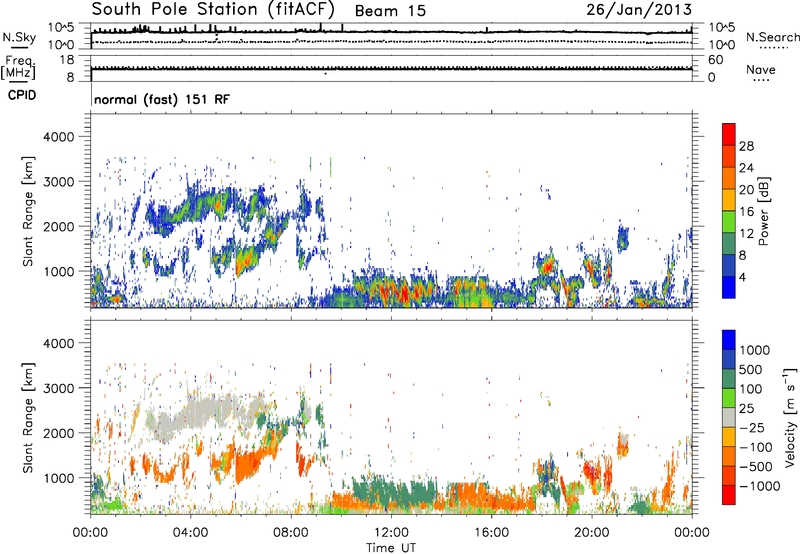800x554 pixels.
Task: Click the "-1000" velocity color bar label
Action: 759,486
